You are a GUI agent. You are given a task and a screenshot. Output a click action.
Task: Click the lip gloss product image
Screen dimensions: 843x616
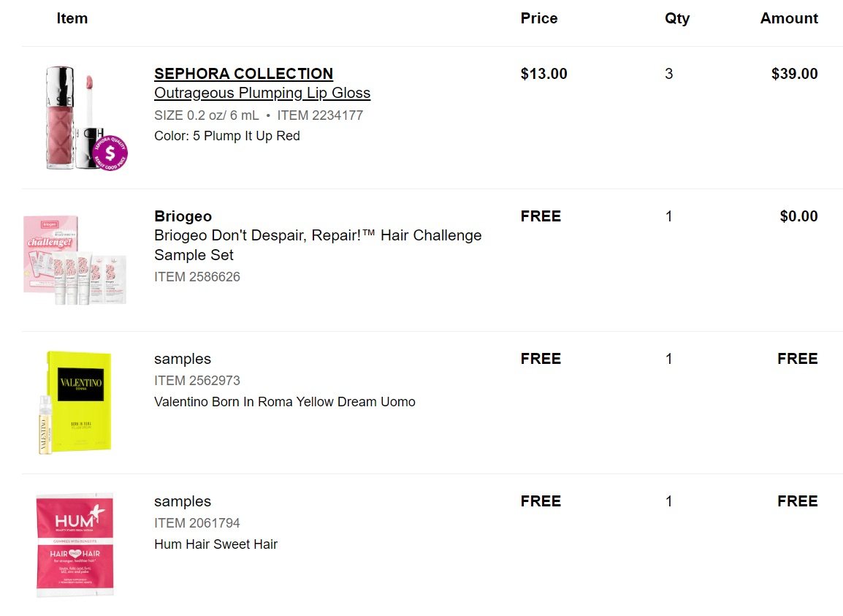click(x=86, y=118)
